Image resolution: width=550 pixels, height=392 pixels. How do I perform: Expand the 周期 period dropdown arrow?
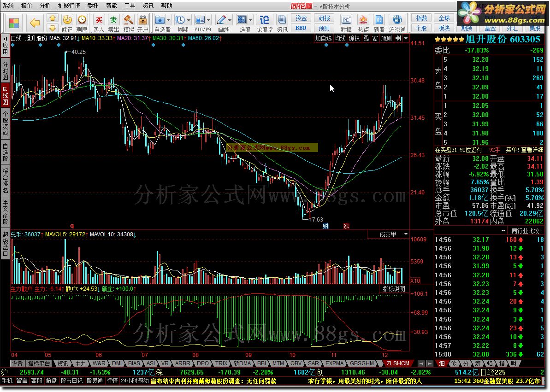pos(189,20)
